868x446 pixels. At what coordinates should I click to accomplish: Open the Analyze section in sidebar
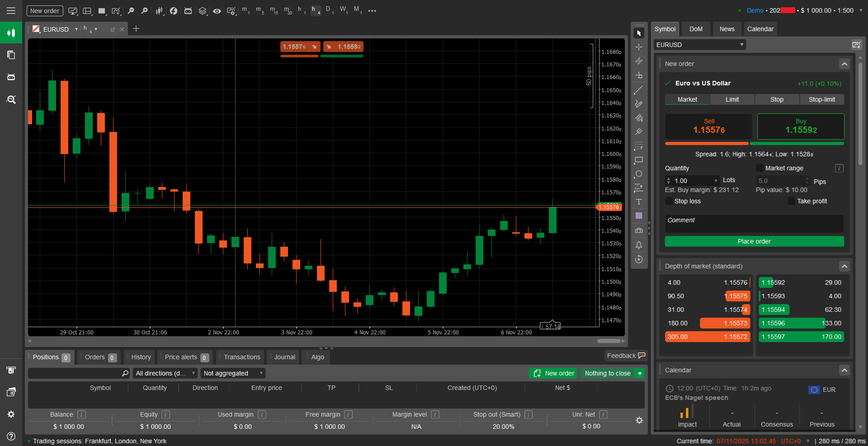11,99
